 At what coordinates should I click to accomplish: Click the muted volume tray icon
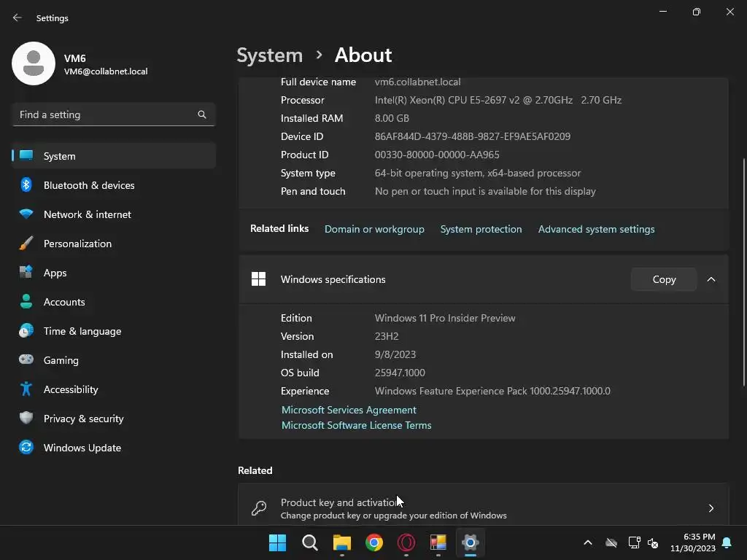653,542
